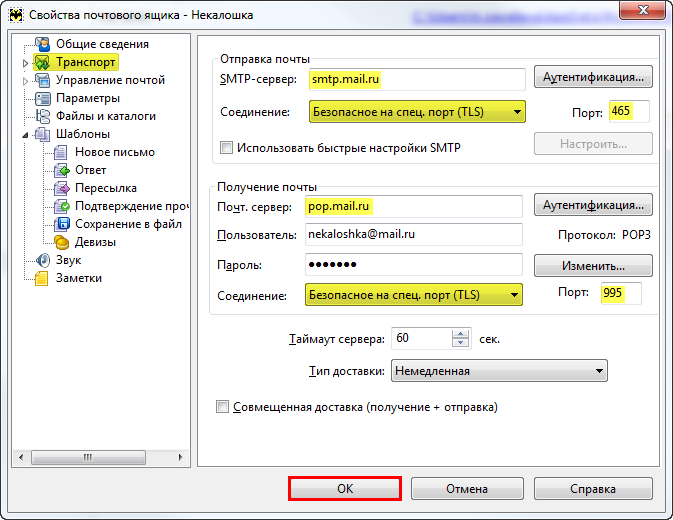
Task: Click the Почт. сервер input field
Action: pyautogui.click(x=414, y=206)
